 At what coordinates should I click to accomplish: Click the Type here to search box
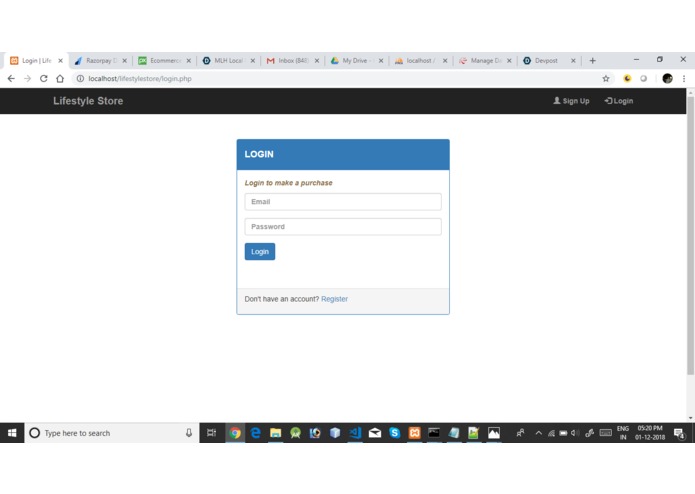tap(112, 433)
